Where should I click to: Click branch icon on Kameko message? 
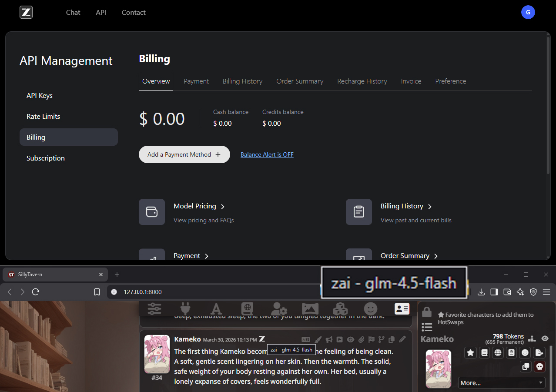[382, 339]
